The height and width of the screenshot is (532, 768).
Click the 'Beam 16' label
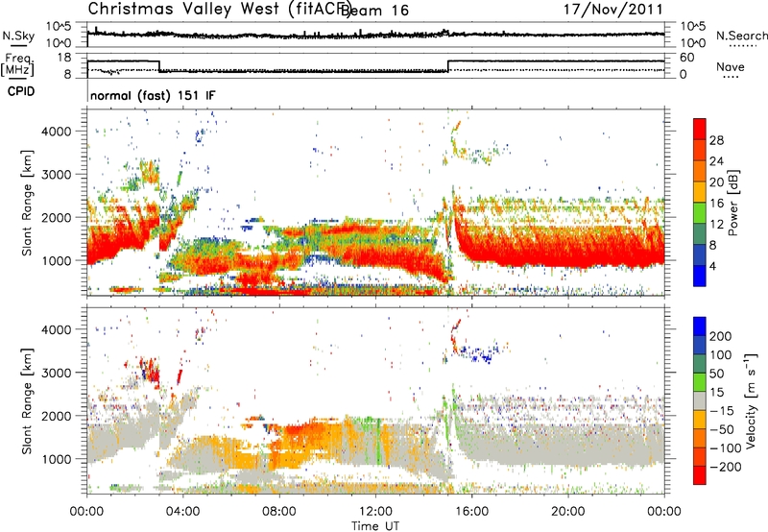375,10
